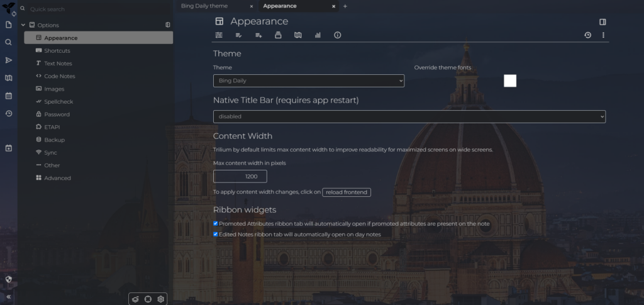
Task: Select Appearance in the options tree
Action: click(x=99, y=38)
